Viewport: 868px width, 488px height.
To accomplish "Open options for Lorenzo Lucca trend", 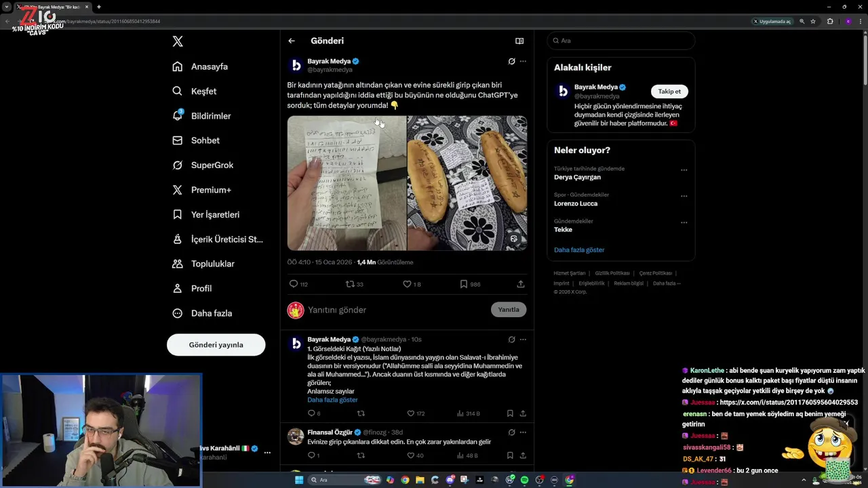I will [684, 196].
